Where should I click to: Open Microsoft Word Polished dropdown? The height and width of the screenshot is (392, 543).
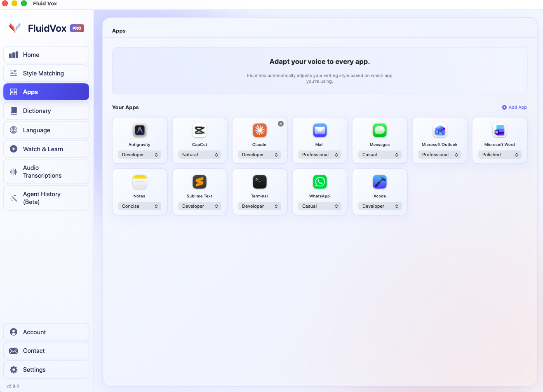500,155
